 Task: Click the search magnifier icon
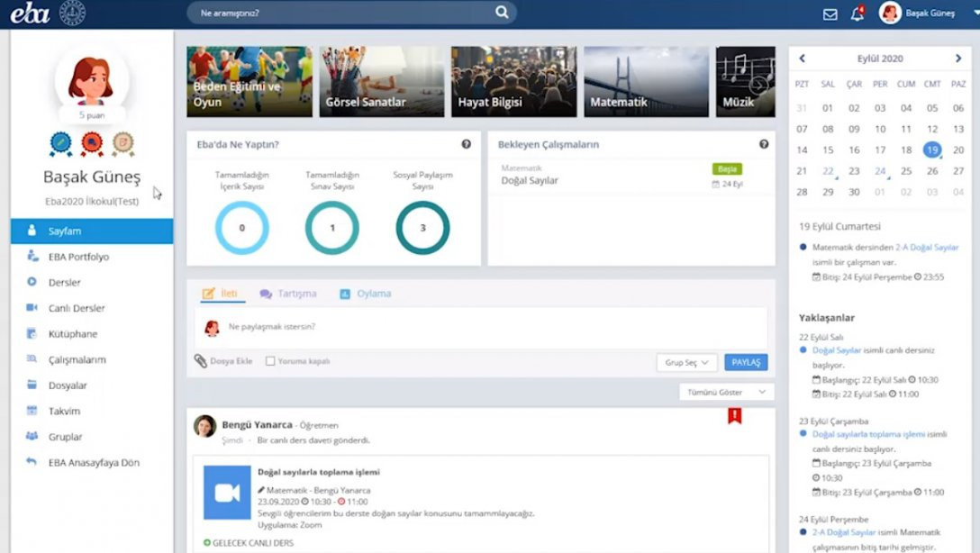502,13
